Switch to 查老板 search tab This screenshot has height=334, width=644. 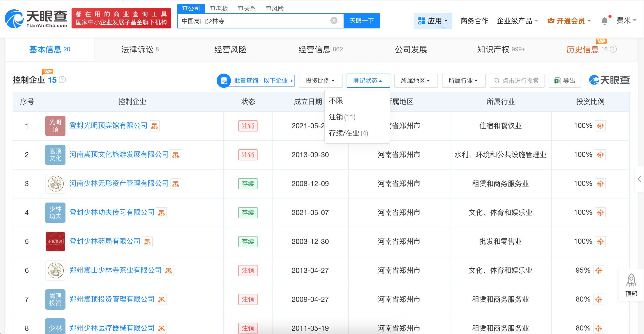coord(219,9)
